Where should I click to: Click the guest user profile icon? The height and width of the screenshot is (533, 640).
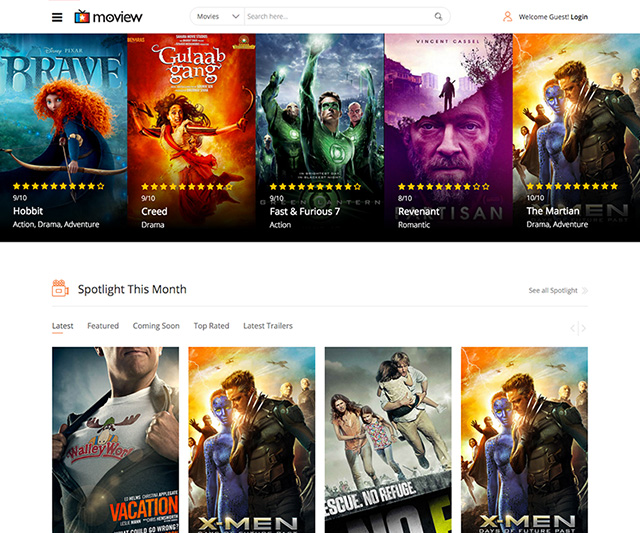[x=507, y=17]
